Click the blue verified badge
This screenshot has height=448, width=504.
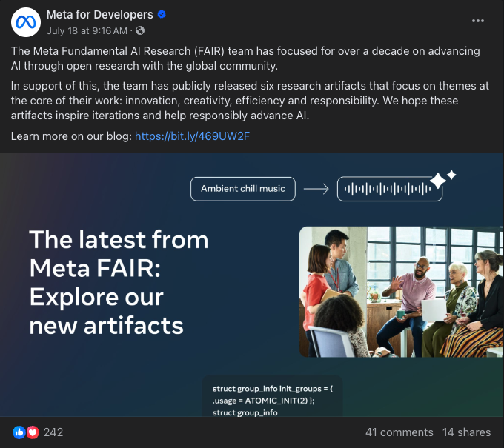tap(162, 15)
